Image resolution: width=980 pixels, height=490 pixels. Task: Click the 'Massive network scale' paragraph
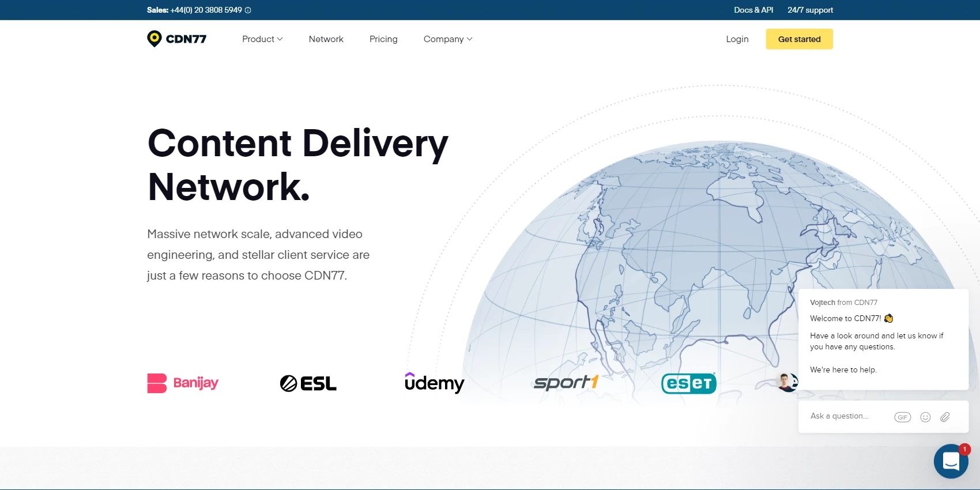pos(258,255)
